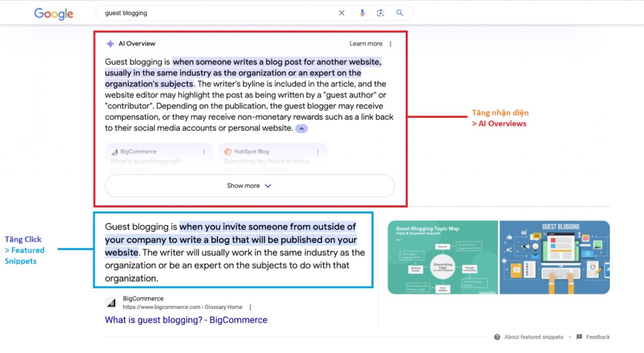Open AI Overview three-dot options menu
This screenshot has width=644, height=353.
point(390,44)
